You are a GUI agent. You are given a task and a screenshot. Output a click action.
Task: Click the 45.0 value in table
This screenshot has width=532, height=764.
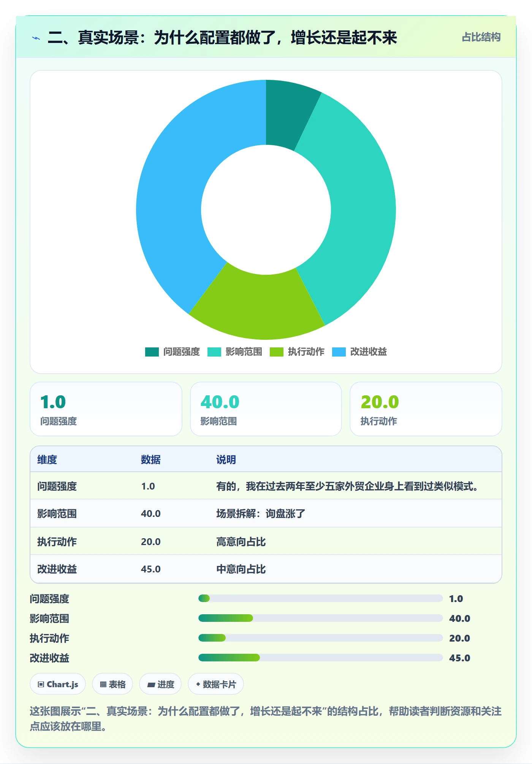click(151, 569)
